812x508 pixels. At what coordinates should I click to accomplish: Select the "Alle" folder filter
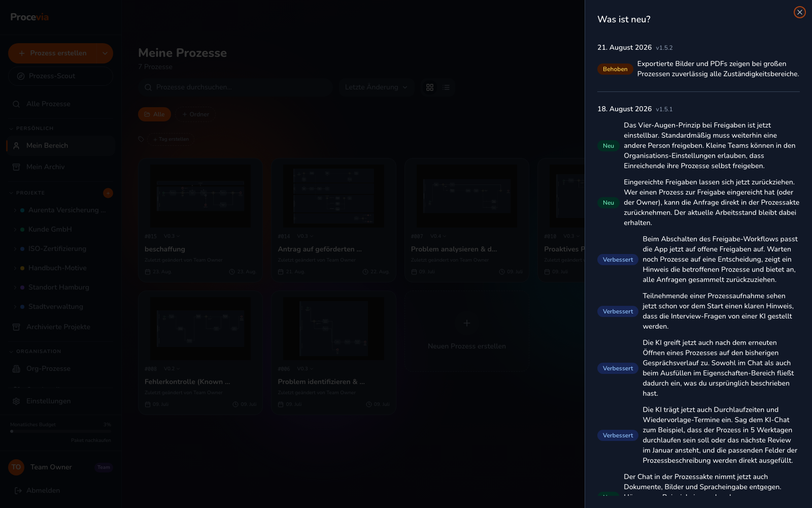click(154, 114)
